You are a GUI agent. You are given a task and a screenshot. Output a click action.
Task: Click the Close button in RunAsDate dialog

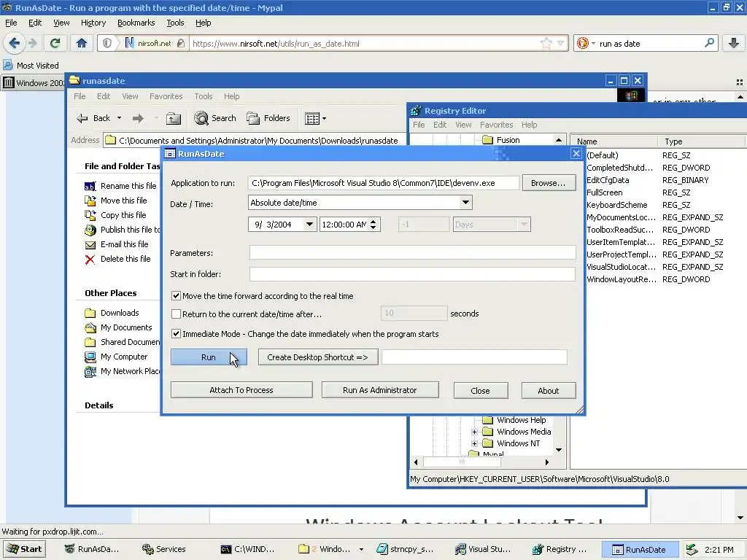[480, 391]
